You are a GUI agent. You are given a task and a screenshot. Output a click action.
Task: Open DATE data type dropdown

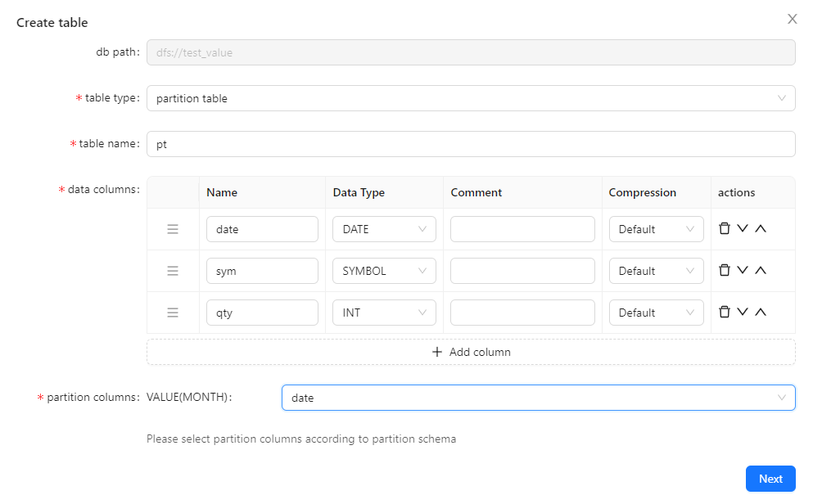tap(384, 229)
